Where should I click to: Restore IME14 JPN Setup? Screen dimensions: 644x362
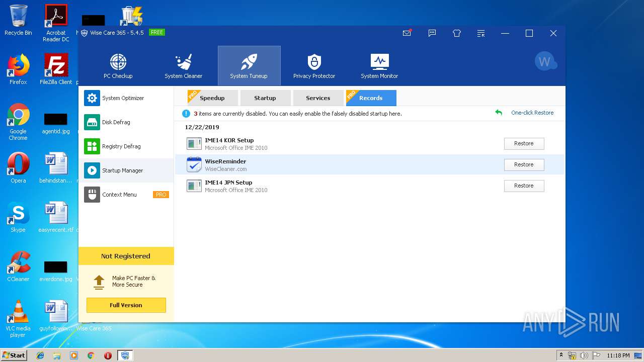(x=524, y=186)
